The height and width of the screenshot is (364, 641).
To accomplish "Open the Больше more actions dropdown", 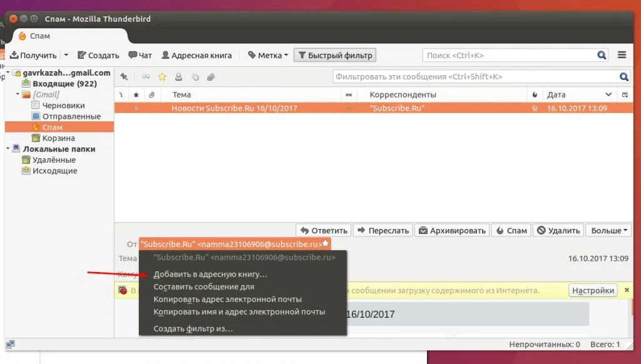I will coord(608,230).
